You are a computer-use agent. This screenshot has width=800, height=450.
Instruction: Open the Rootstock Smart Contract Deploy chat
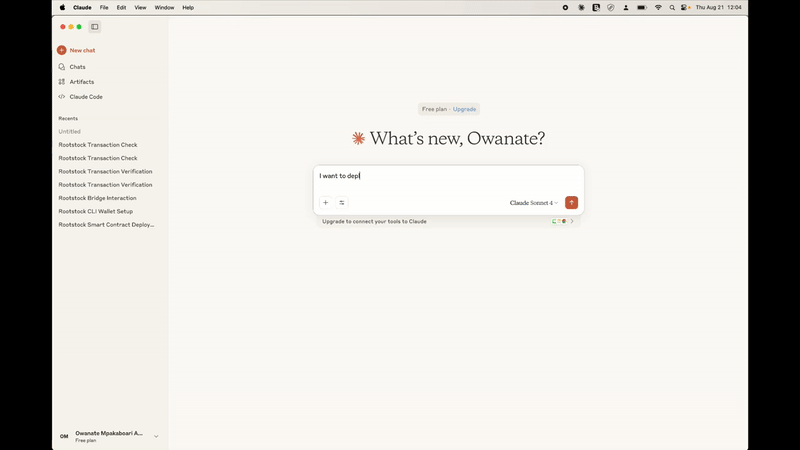(x=106, y=225)
